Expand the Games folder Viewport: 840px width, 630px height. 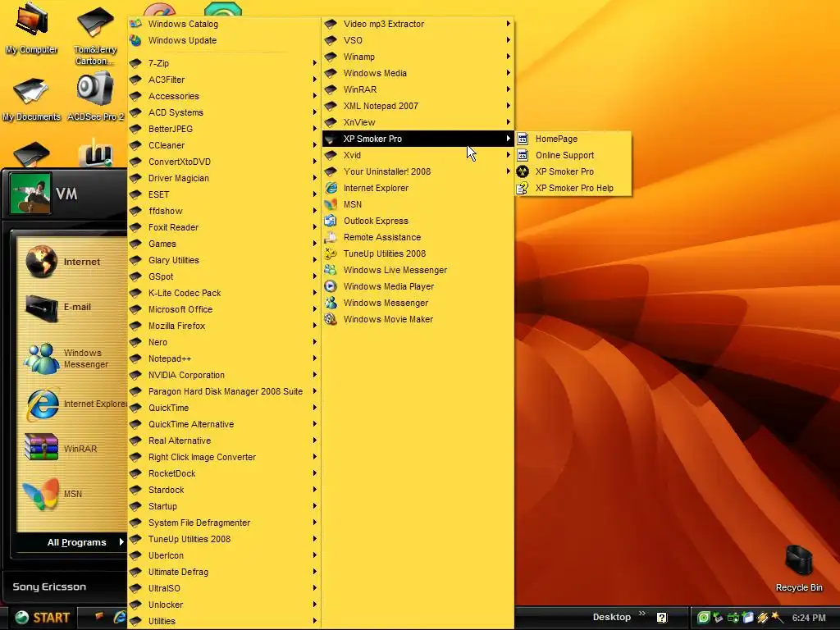(224, 244)
